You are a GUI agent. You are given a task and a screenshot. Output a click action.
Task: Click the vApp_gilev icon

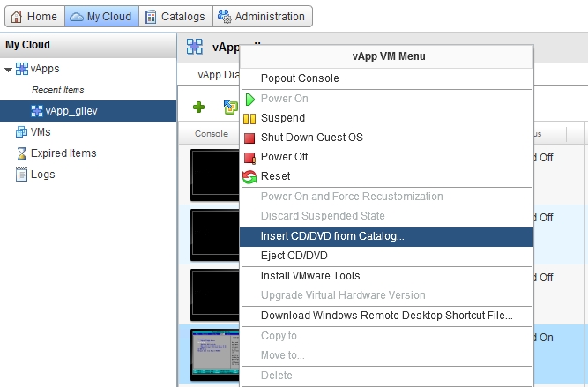pyautogui.click(x=37, y=111)
